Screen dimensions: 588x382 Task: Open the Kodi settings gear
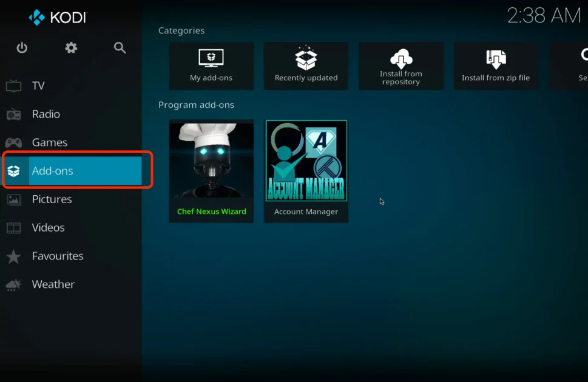pos(70,47)
